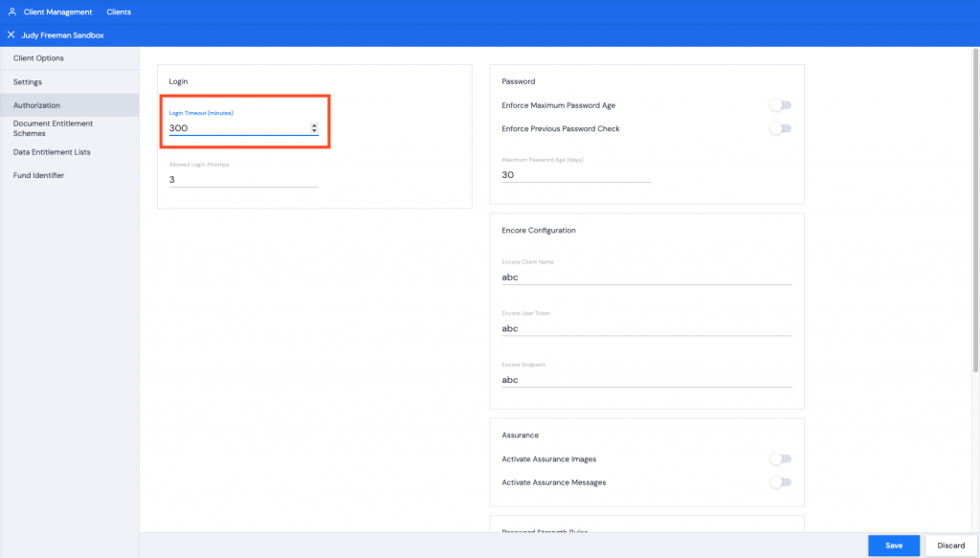Screen dimensions: 980x558
Task: Select the Authorization sidebar item
Action: point(69,105)
